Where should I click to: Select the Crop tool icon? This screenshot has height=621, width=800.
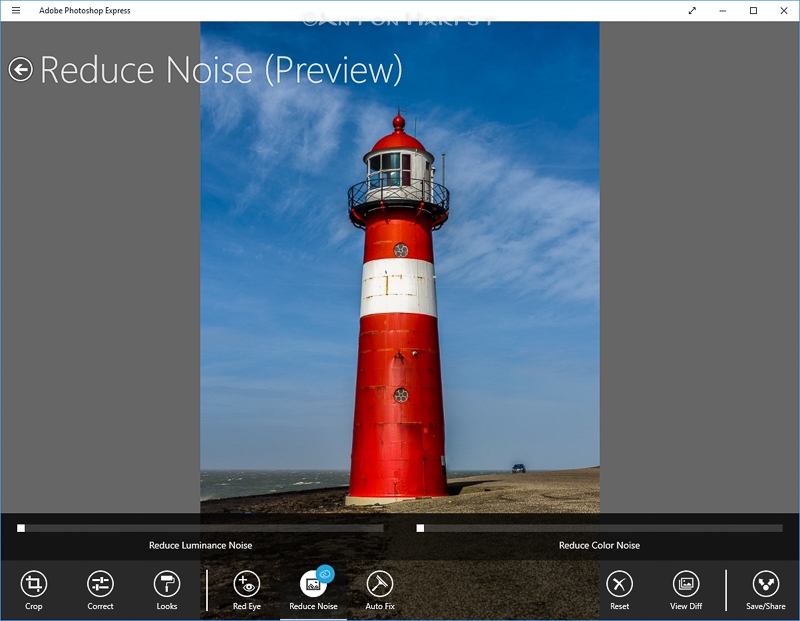[x=34, y=584]
